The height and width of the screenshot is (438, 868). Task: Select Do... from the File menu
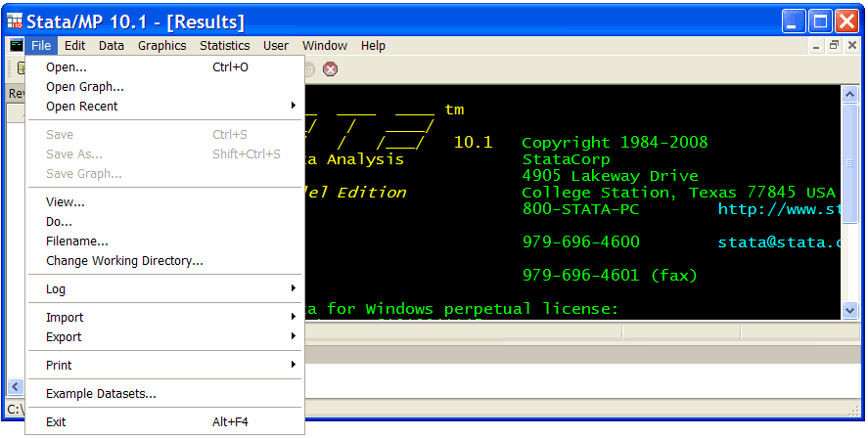(x=59, y=222)
